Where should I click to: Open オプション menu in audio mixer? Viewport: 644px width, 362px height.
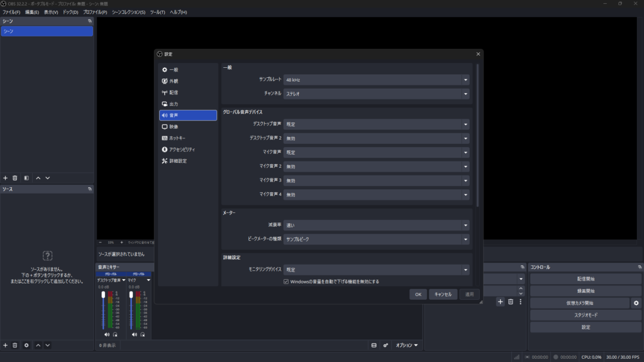(407, 345)
